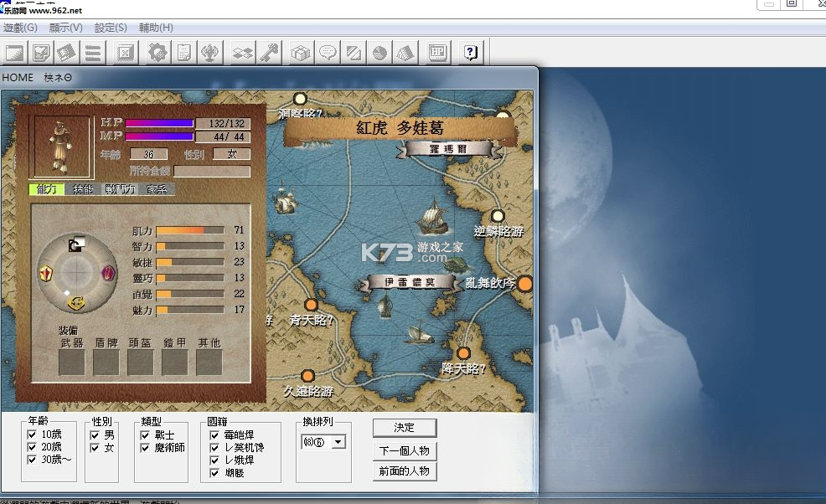Click the key toolbar icon
Screen dimensions: 826x504
click(x=269, y=53)
